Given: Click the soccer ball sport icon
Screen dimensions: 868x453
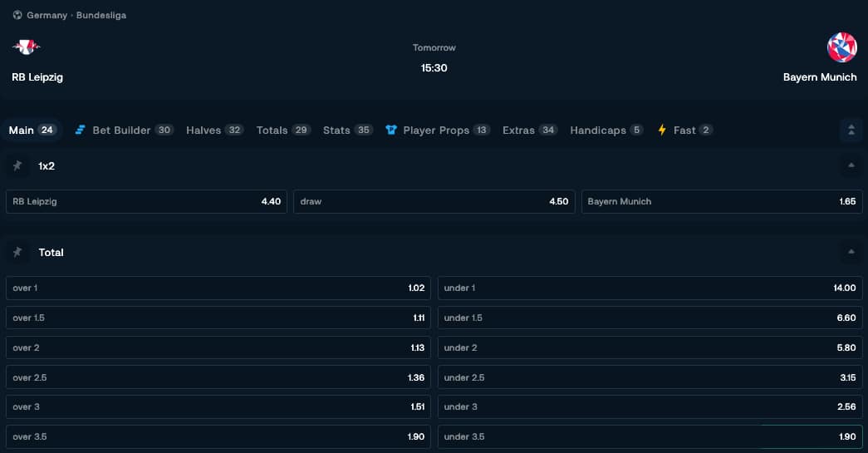Looking at the screenshot, I should (x=17, y=15).
